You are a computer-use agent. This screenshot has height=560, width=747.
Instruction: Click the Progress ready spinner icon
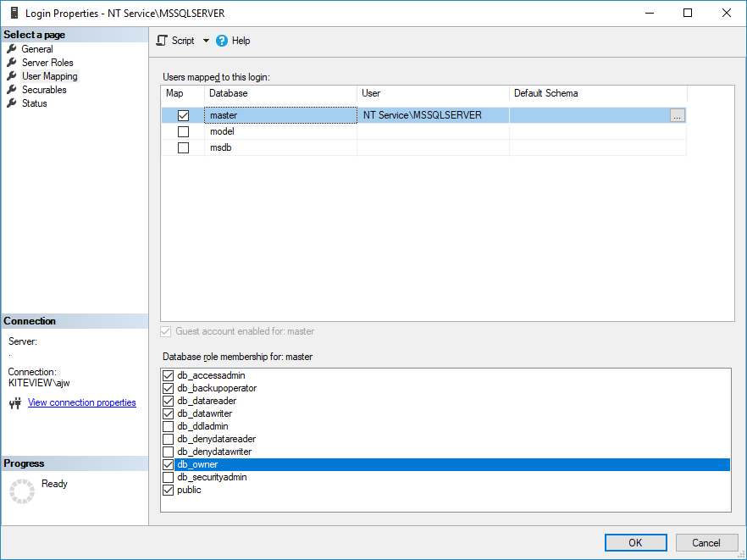point(22,491)
